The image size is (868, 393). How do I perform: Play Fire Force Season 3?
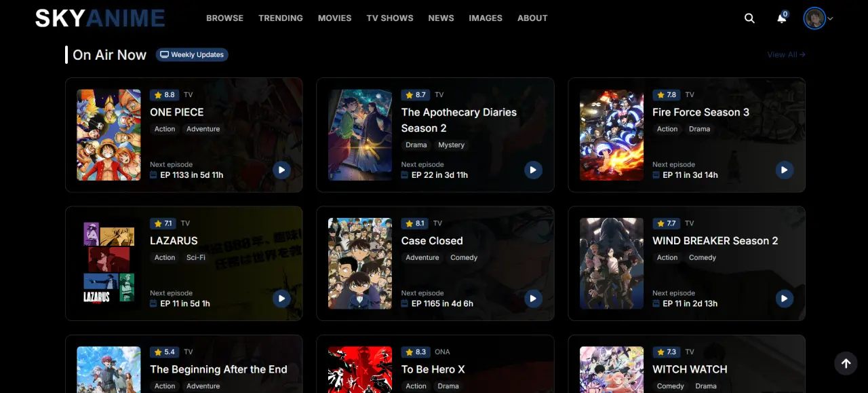[x=784, y=170]
